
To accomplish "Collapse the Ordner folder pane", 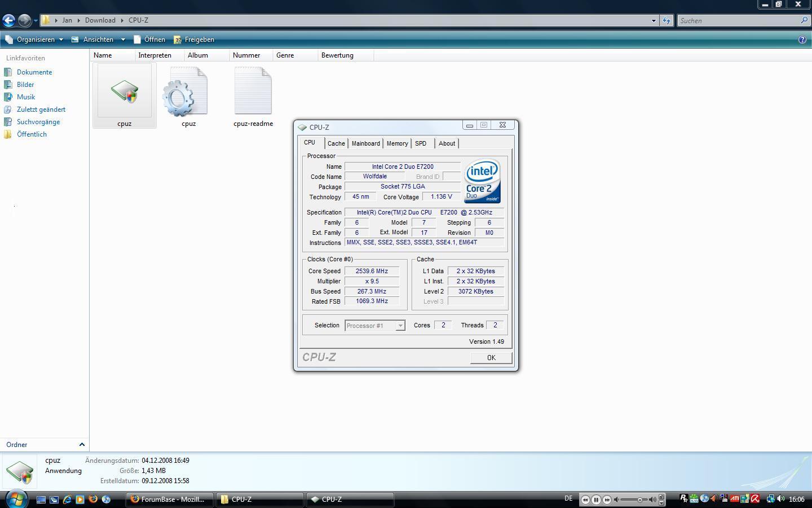I will 82,445.
